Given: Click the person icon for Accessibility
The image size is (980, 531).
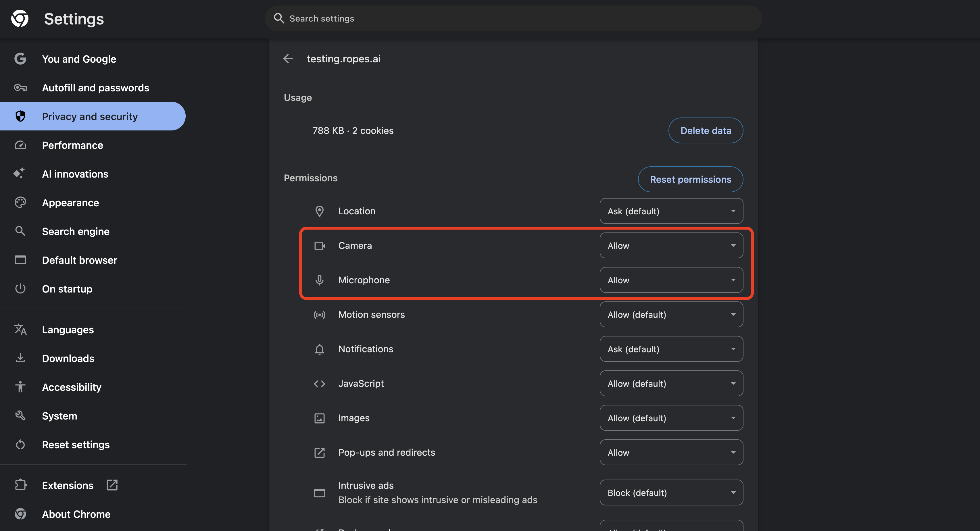Looking at the screenshot, I should pyautogui.click(x=20, y=387).
